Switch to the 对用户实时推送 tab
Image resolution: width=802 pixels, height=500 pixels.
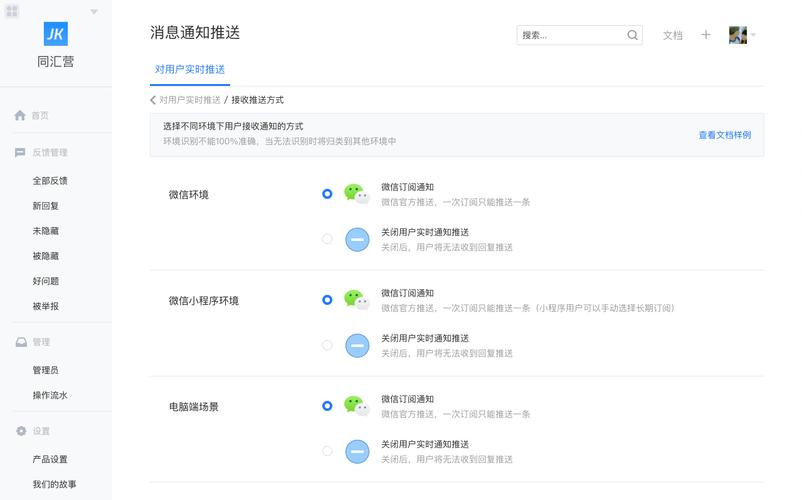[x=190, y=69]
